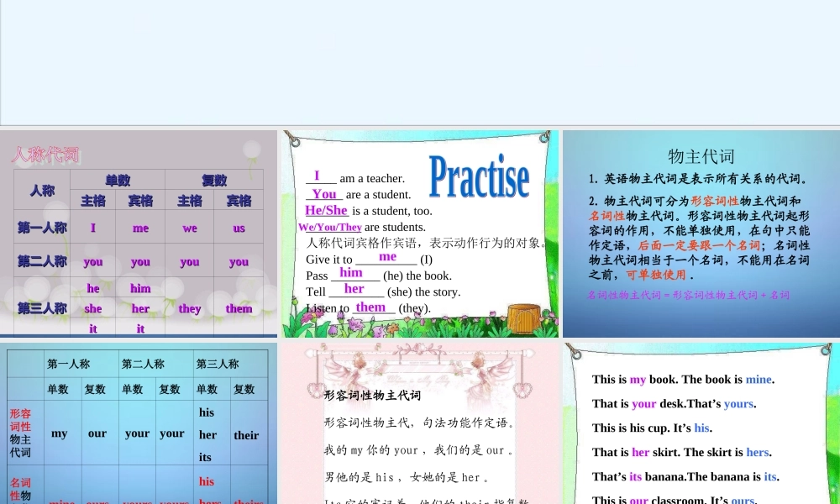Screen dimensions: 840x504
Task: Select the underlined 'He/She' answer
Action: (x=326, y=210)
